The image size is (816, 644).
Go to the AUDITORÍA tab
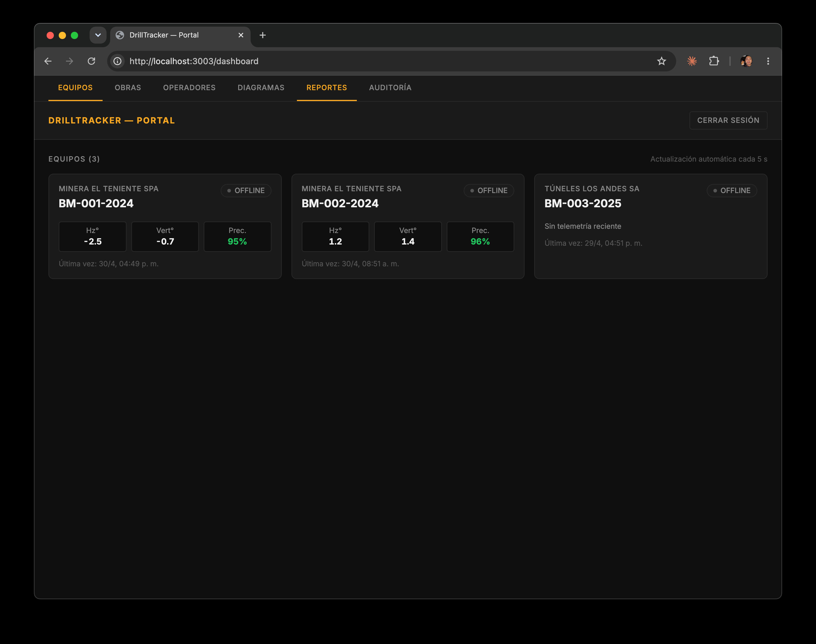390,87
